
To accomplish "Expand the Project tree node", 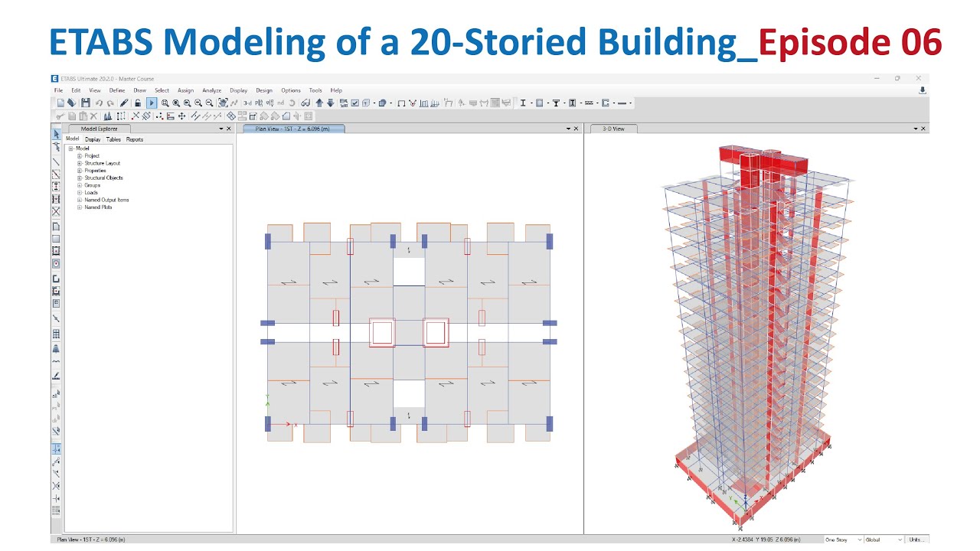I will pos(80,156).
